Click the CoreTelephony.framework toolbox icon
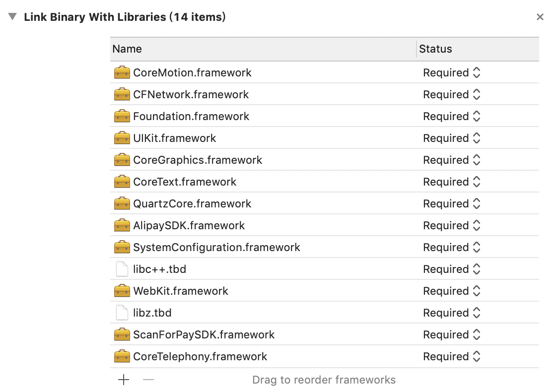 coord(122,356)
